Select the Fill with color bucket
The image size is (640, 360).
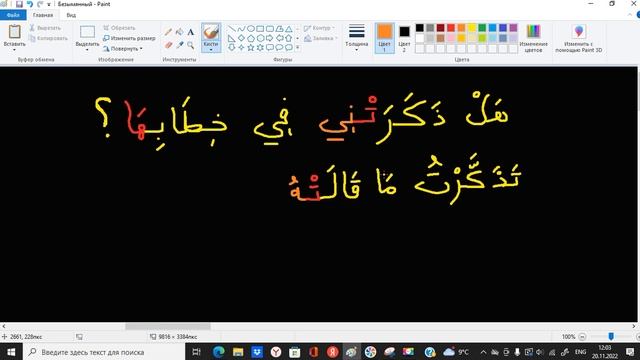point(179,32)
